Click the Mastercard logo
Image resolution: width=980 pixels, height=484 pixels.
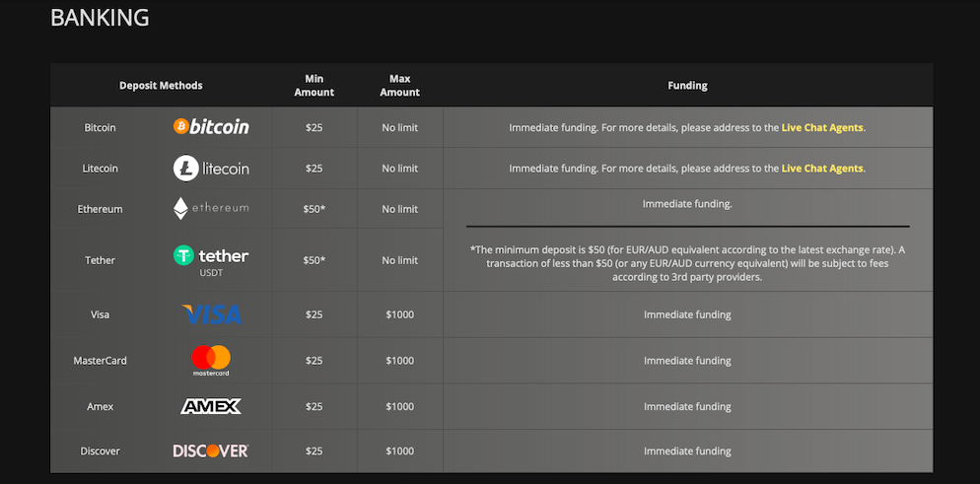[x=211, y=361]
